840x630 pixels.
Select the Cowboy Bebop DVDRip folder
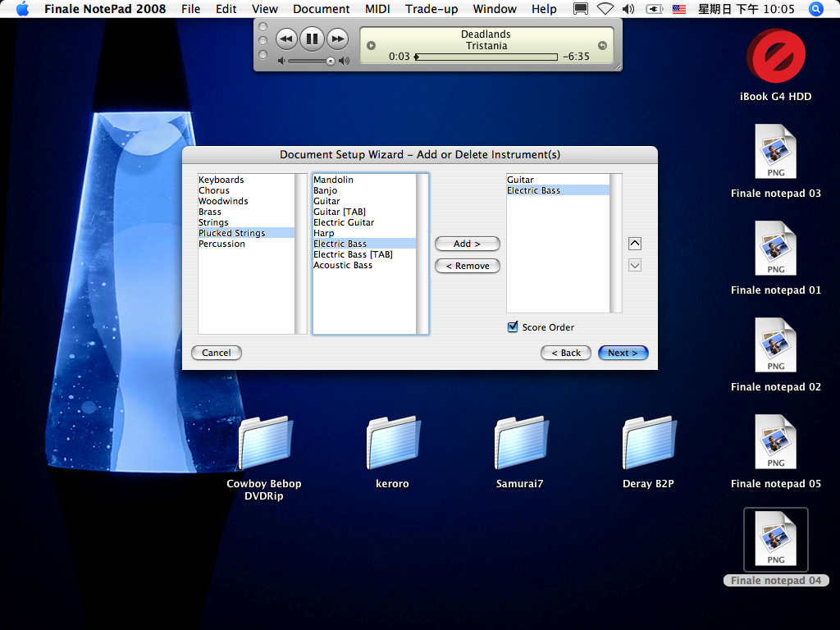[x=264, y=444]
